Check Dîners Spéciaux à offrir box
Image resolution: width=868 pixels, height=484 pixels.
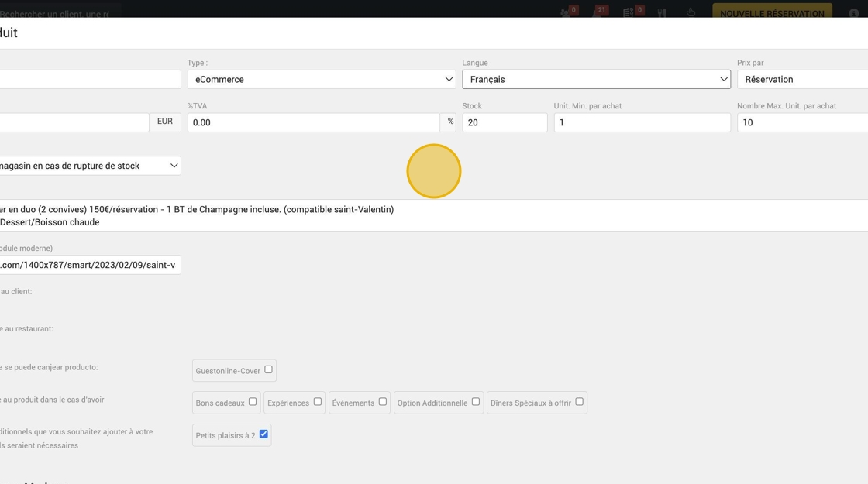(579, 402)
